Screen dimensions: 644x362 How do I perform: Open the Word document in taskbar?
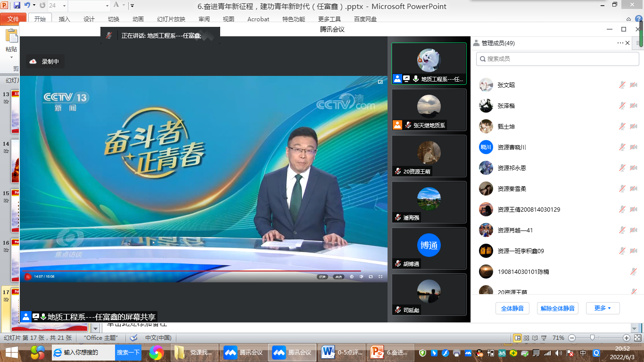pos(342,352)
